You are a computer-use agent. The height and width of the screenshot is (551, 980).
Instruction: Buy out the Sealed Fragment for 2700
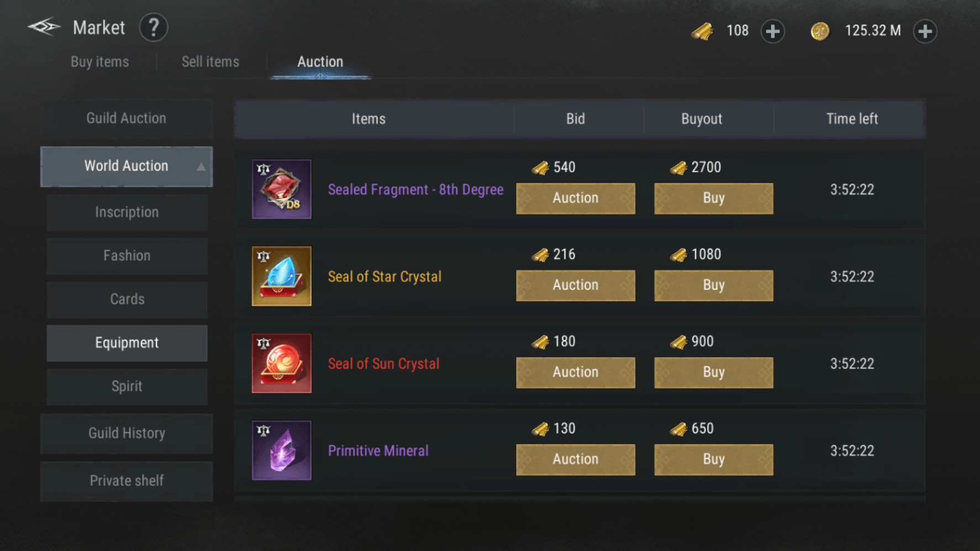[x=714, y=198]
